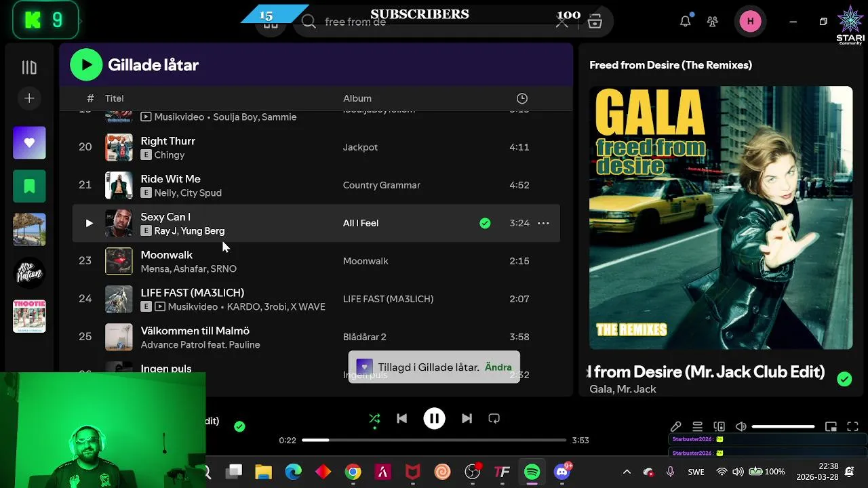The image size is (868, 488).
Task: Open File Explorer in the taskbar
Action: [263, 472]
